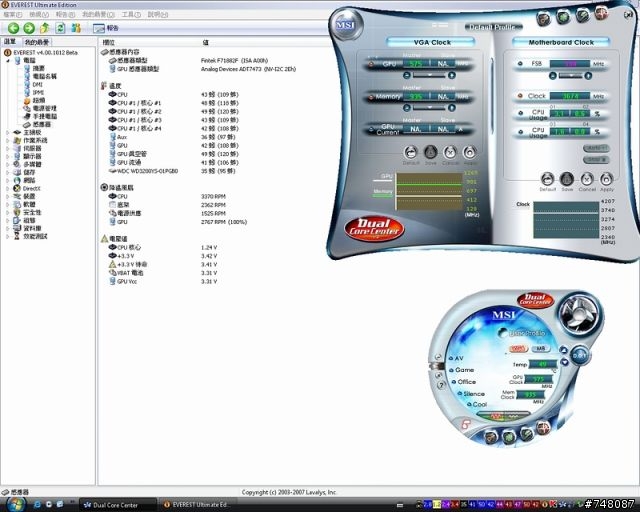Open help question mark on round MSI widget
This screenshot has height=512, width=640.
point(441,385)
